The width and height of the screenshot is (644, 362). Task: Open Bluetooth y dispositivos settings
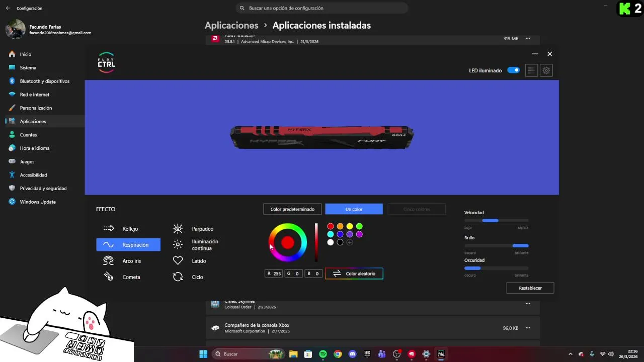44,81
